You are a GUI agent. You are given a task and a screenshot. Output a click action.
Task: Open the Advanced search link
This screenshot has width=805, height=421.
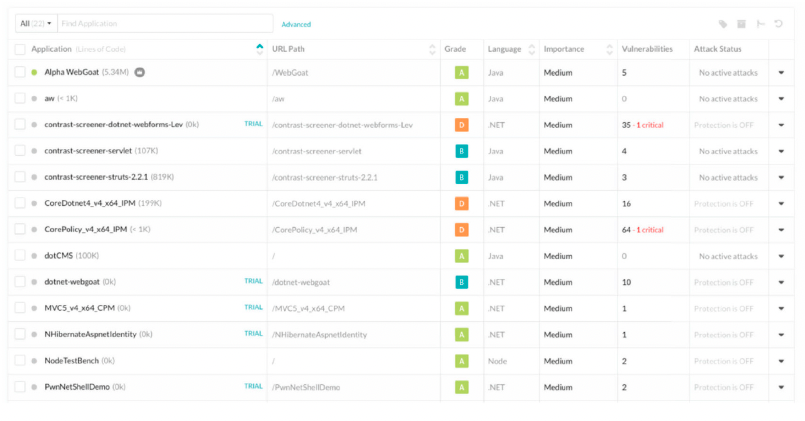pos(296,24)
